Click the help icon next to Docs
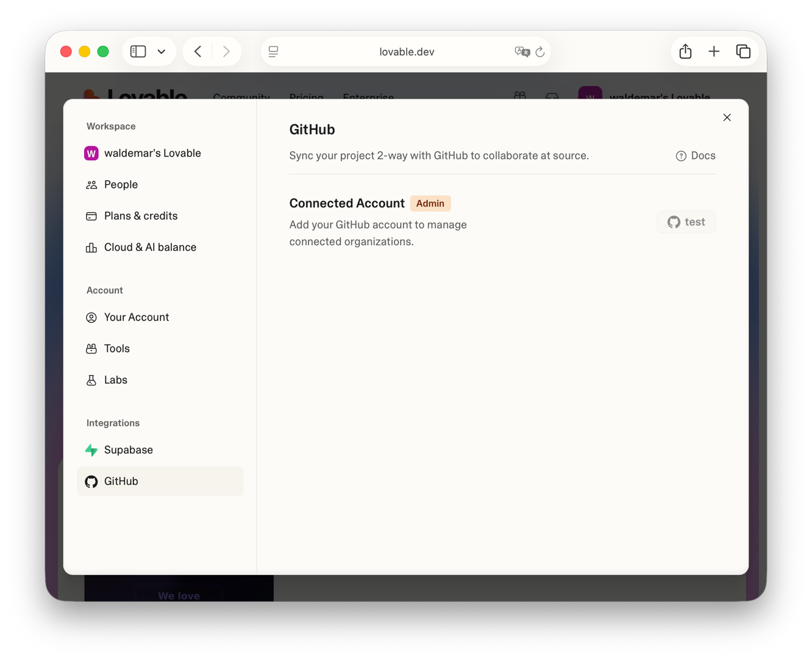 pyautogui.click(x=681, y=155)
